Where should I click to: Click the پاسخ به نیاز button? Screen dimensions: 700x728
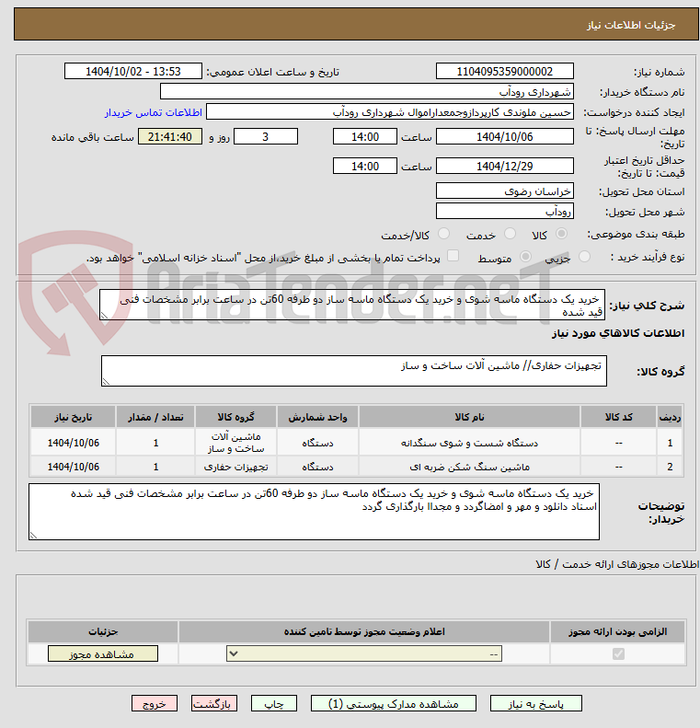pos(535,703)
